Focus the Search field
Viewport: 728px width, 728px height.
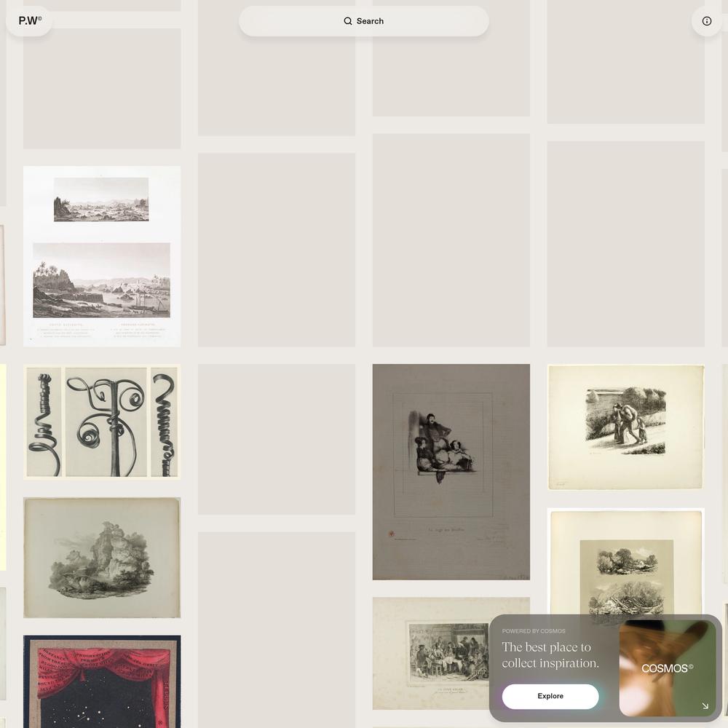click(363, 21)
